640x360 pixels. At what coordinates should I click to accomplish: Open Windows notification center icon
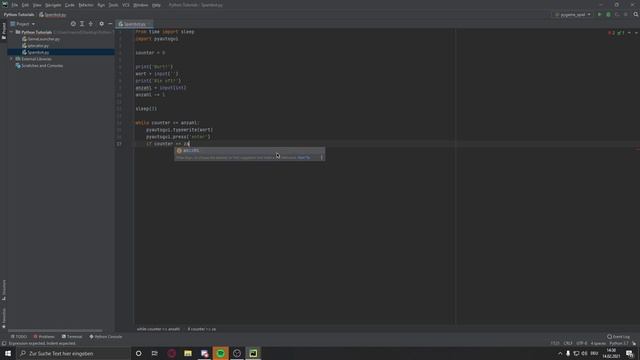[x=630, y=353]
